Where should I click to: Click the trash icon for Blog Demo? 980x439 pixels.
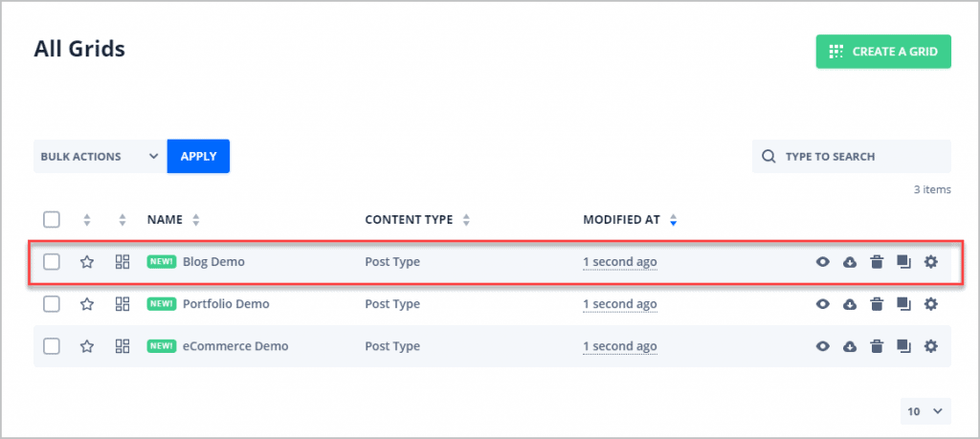(x=876, y=262)
